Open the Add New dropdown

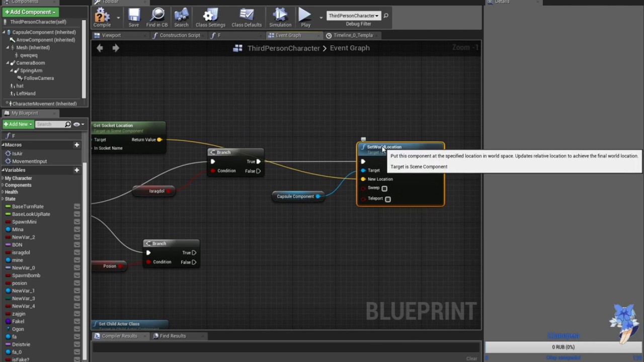click(x=18, y=124)
